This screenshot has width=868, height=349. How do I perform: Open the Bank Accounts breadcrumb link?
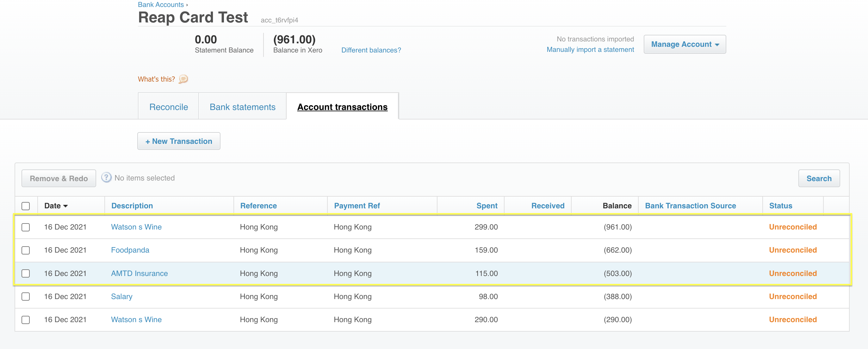pos(161,4)
